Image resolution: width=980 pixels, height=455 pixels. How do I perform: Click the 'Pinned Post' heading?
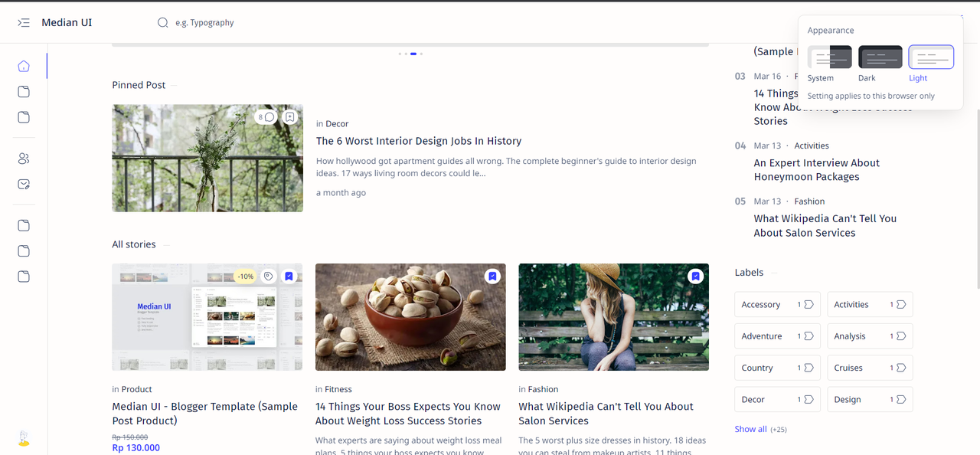click(139, 85)
